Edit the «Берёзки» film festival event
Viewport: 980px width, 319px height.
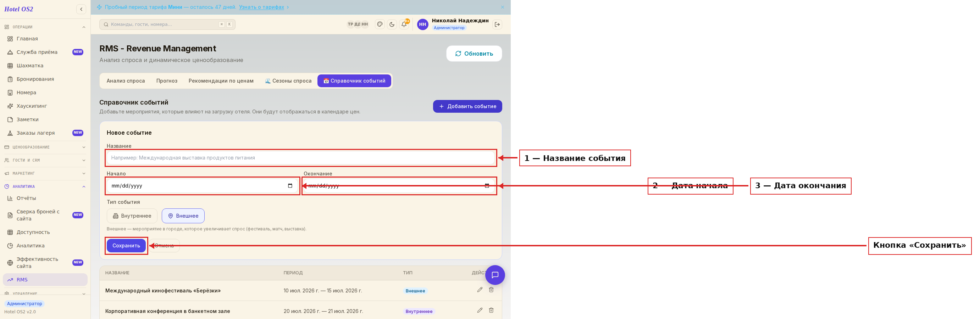click(480, 290)
